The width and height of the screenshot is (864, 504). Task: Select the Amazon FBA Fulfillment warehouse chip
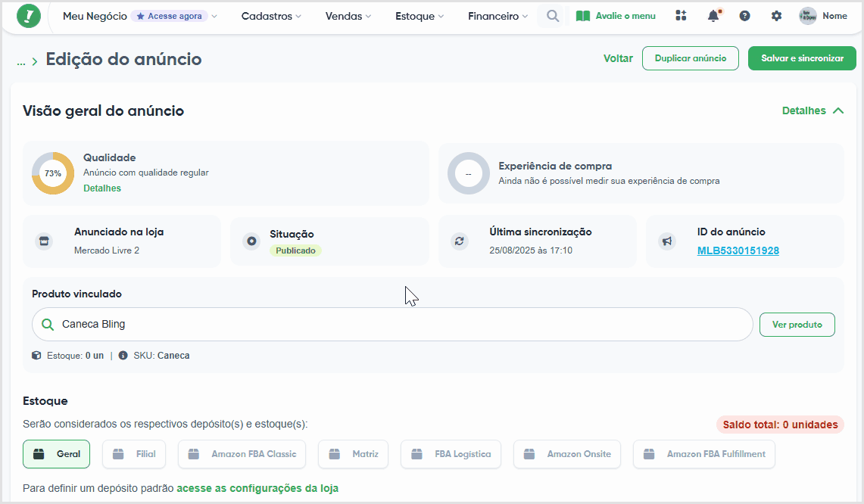click(x=704, y=454)
